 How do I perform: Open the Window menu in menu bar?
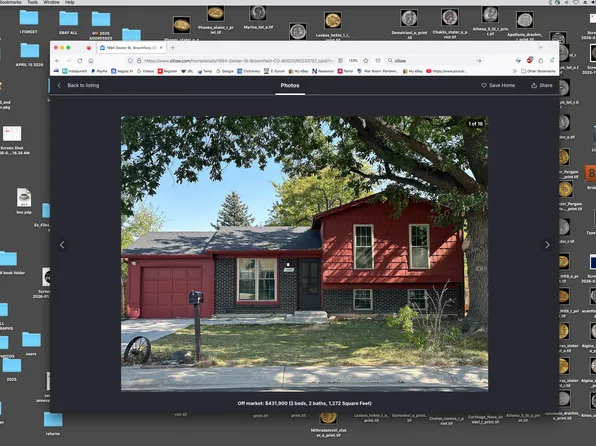[x=51, y=2]
